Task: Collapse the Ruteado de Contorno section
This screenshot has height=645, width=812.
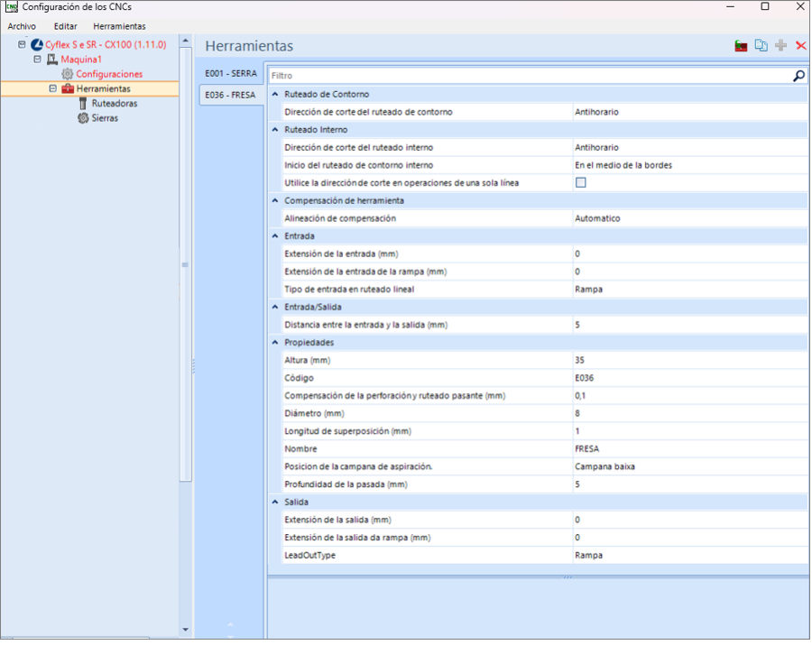Action: 275,94
